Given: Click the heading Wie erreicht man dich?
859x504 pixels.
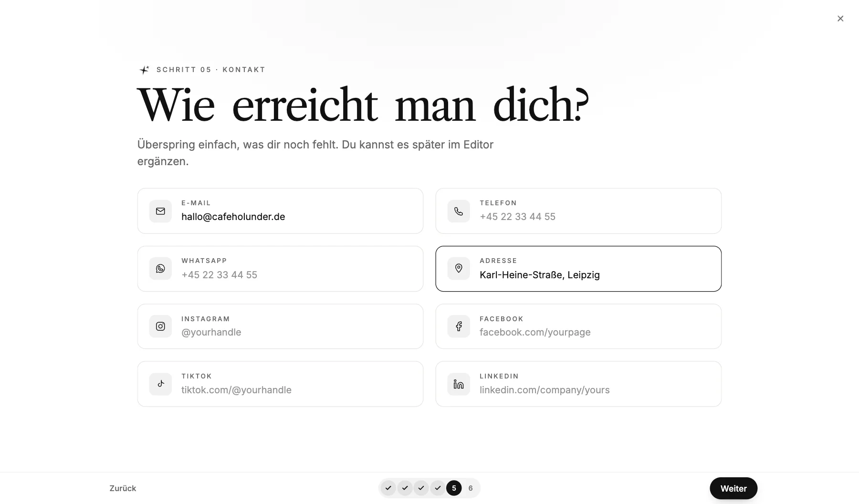Looking at the screenshot, I should (363, 105).
